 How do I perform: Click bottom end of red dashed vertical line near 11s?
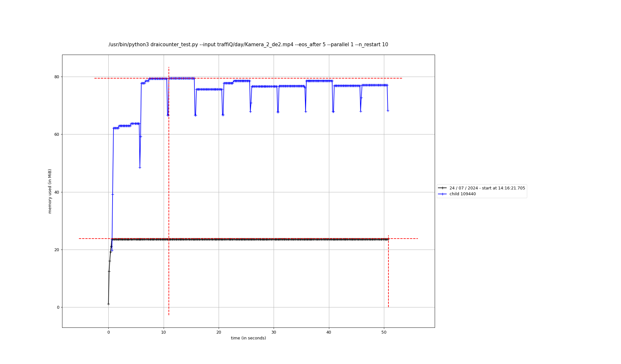169,315
